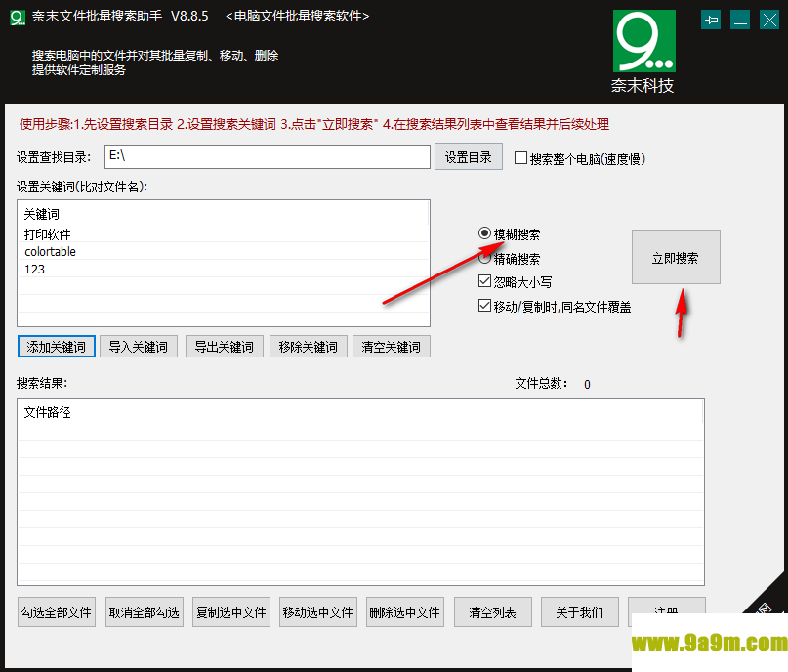Click the 关键词 column header
Image resolution: width=788 pixels, height=672 pixels.
(x=224, y=214)
